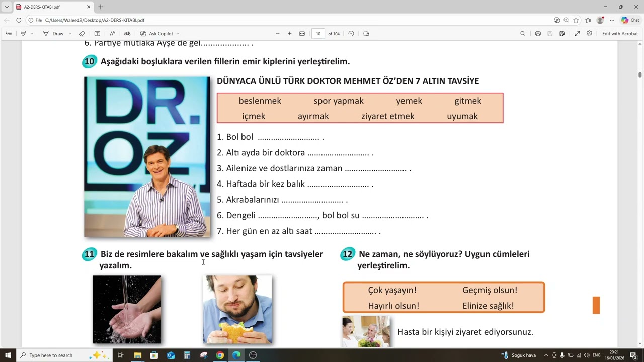
Task: Click the word "spor yapmak"
Action: click(339, 101)
